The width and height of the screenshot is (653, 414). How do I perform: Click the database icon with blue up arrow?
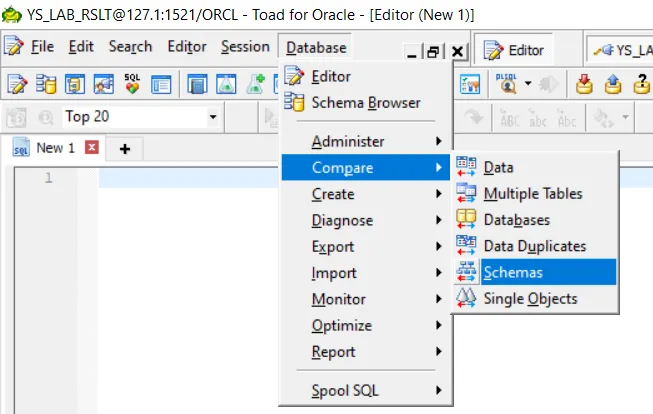613,85
